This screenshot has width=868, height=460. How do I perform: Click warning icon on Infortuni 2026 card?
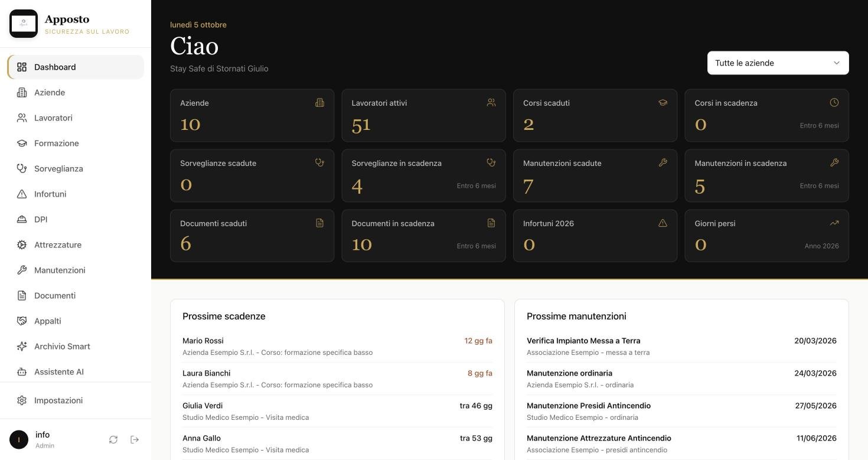click(x=663, y=223)
